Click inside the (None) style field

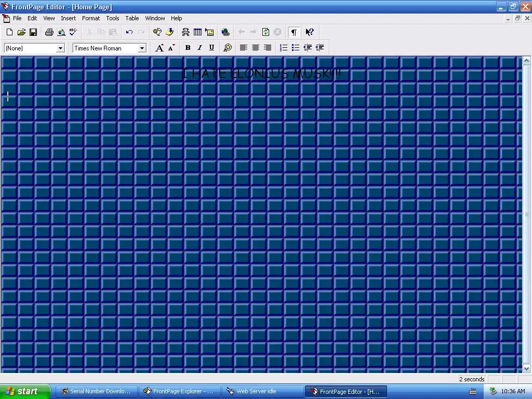pos(30,48)
